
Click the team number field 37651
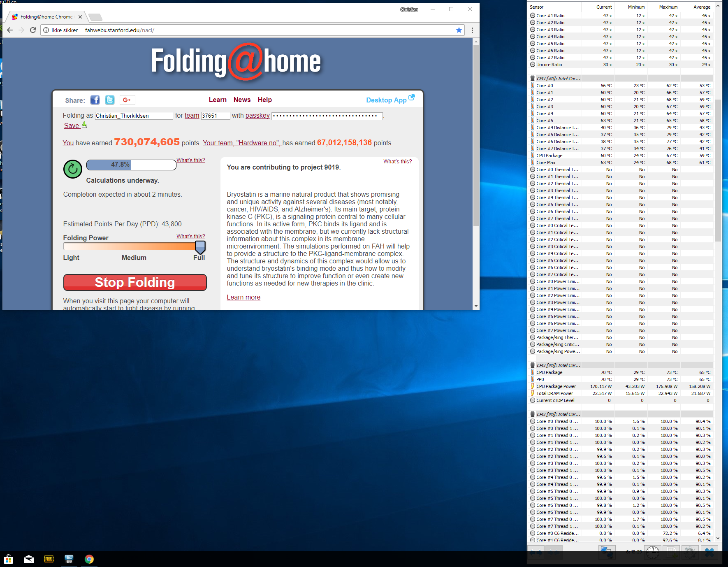(x=216, y=116)
